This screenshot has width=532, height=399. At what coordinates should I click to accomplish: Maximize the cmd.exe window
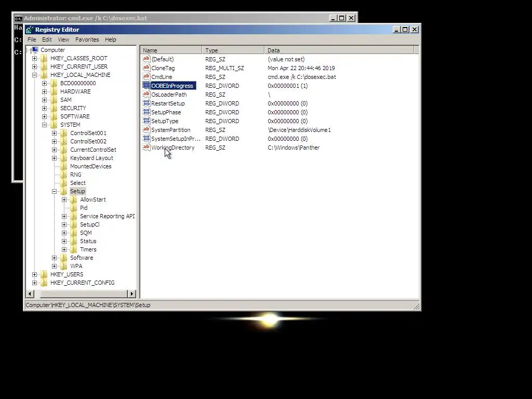coord(342,18)
